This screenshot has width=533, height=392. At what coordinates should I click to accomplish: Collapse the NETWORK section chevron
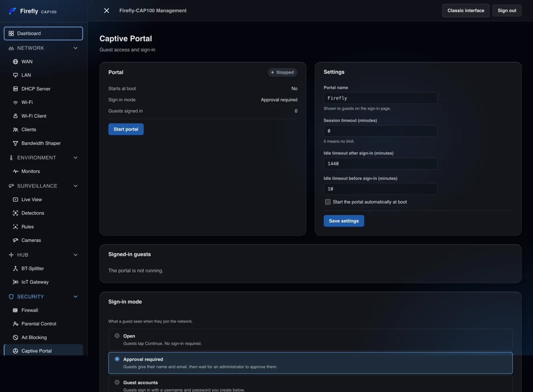(75, 48)
